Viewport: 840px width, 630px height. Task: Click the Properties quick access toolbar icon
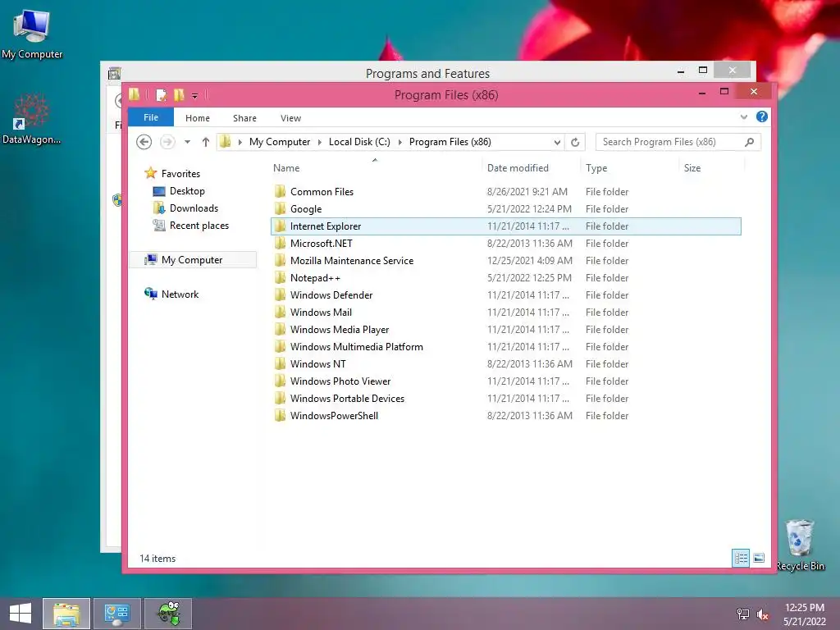(161, 95)
